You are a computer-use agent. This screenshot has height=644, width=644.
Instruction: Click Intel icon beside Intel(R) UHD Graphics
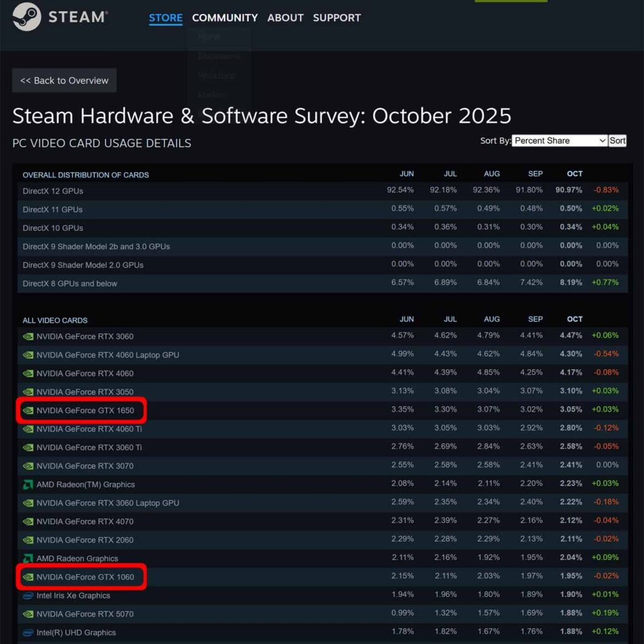point(28,633)
